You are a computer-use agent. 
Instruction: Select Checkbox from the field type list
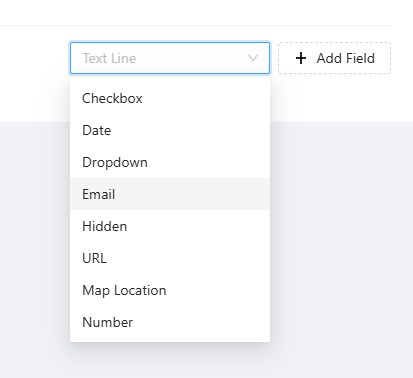[170, 98]
